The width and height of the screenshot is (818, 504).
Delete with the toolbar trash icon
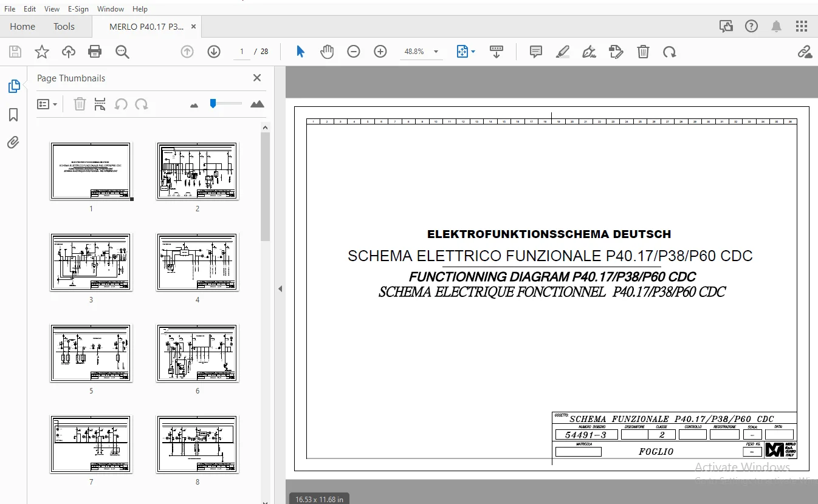[643, 52]
